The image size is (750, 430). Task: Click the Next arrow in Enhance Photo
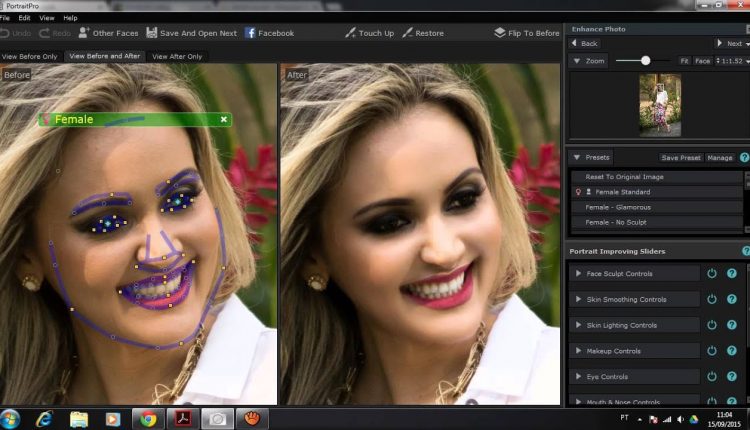coord(719,43)
